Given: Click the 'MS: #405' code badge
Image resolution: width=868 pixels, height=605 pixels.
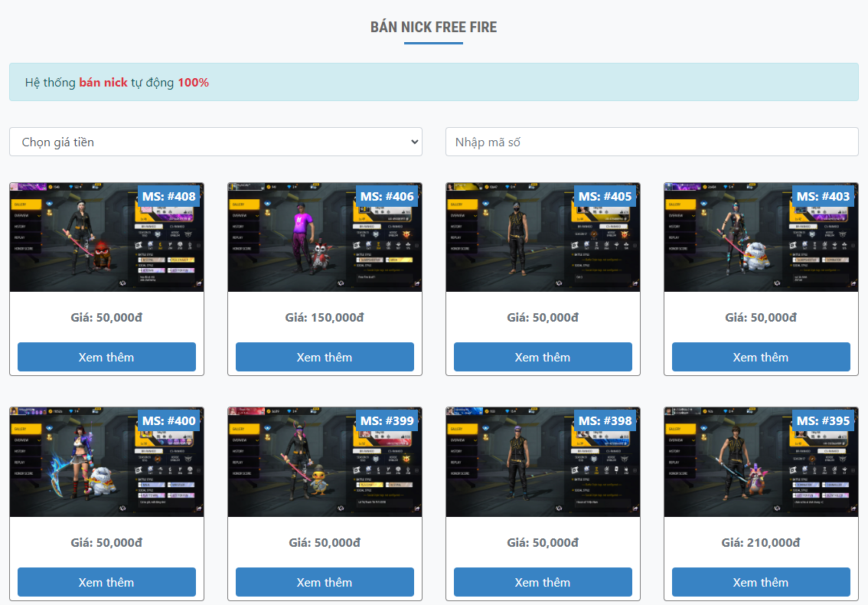Looking at the screenshot, I should (605, 196).
